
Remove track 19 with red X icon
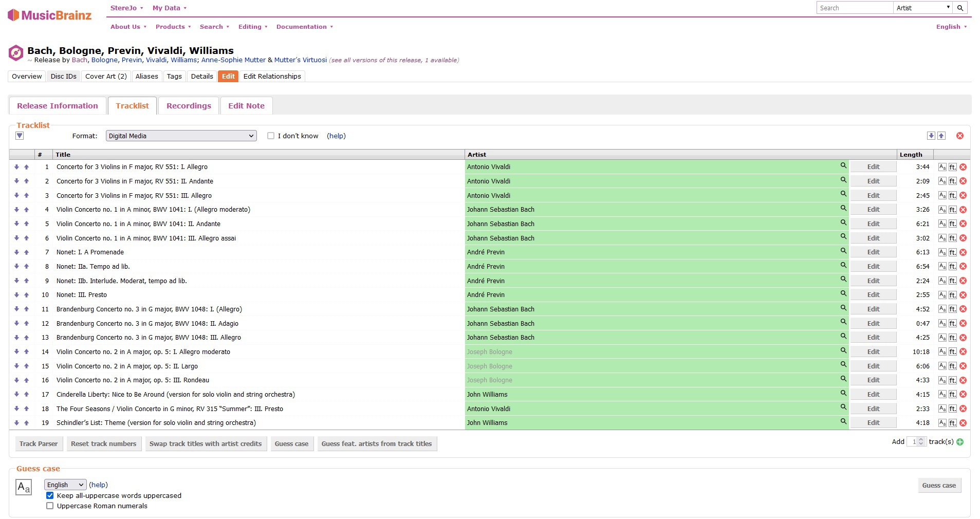pyautogui.click(x=963, y=423)
